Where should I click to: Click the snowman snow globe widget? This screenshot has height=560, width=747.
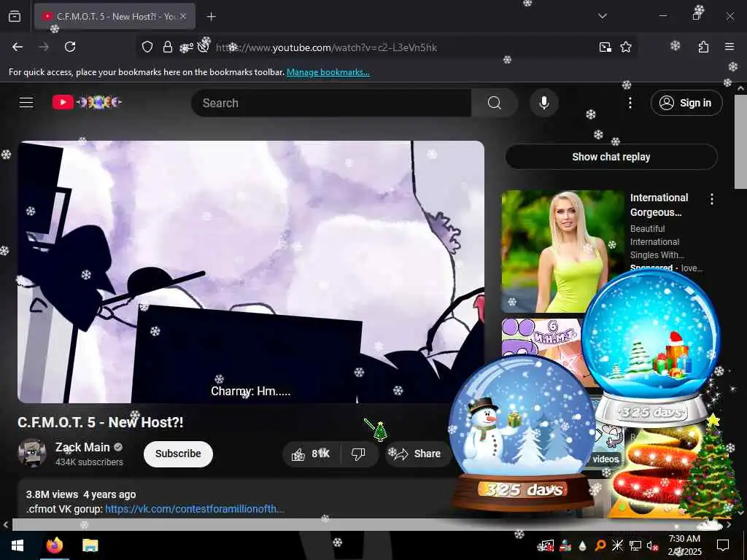coord(522,433)
